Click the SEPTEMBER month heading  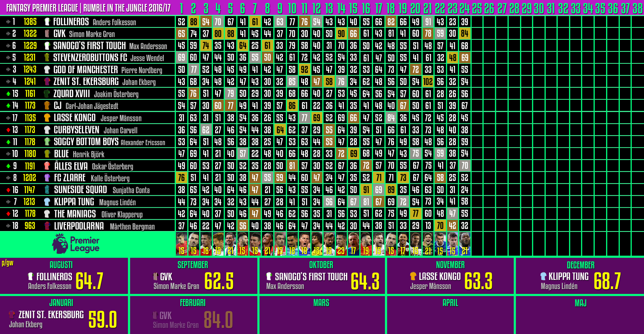[193, 265]
